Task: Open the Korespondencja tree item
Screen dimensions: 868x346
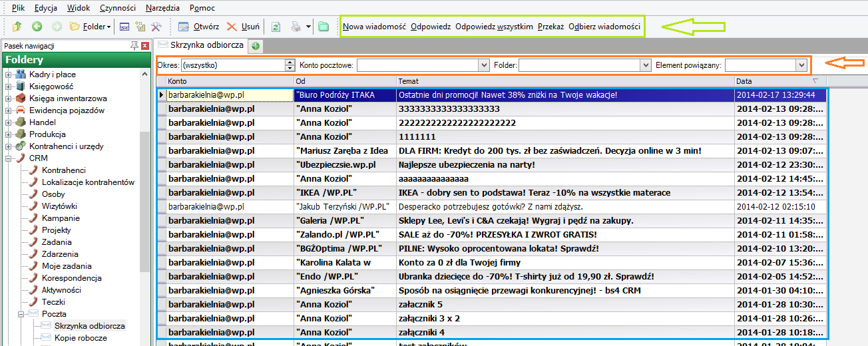Action: pyautogui.click(x=72, y=278)
